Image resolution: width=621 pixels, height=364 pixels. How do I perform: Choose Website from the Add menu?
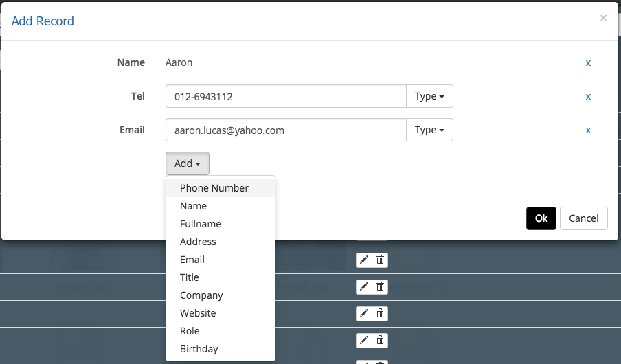tap(198, 313)
